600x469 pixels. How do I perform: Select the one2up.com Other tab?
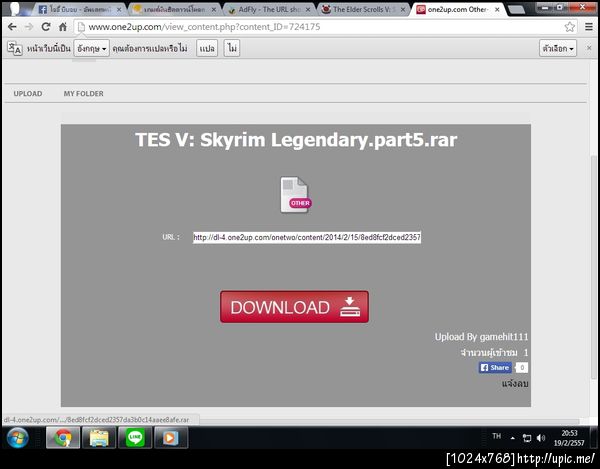point(457,10)
